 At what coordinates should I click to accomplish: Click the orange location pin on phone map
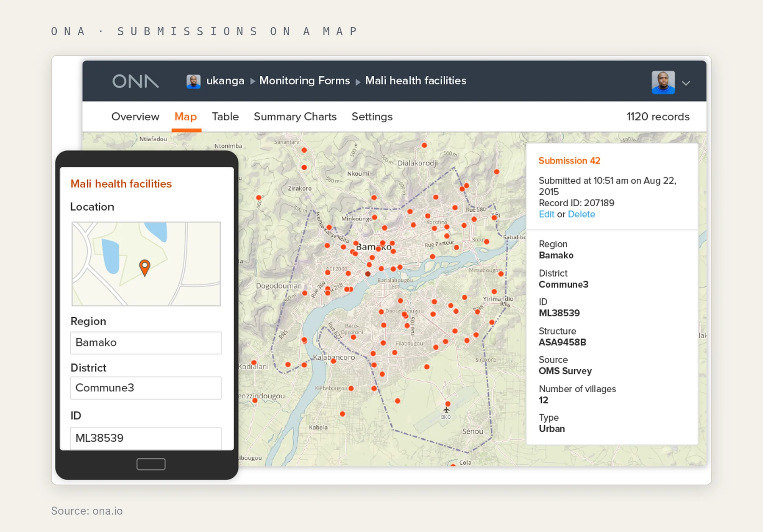coord(145,267)
